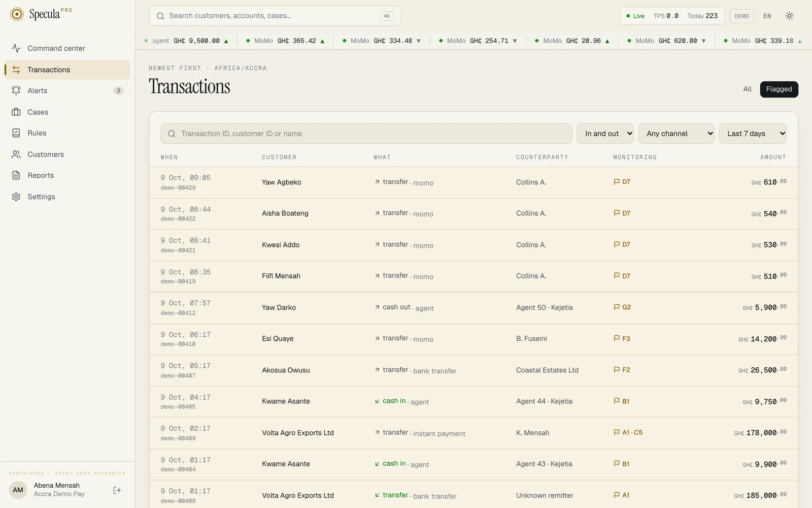This screenshot has height=508, width=812.
Task: Click B1 flag in demo-00405 row
Action: tap(622, 401)
